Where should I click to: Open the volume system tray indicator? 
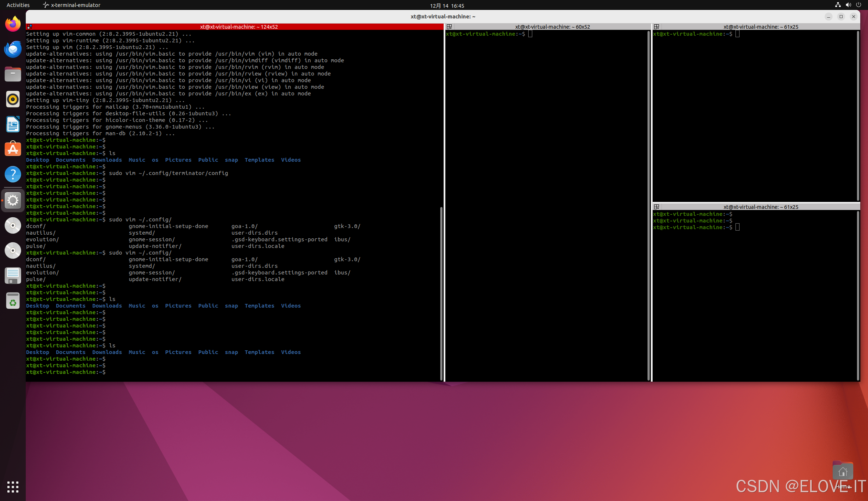click(x=848, y=5)
